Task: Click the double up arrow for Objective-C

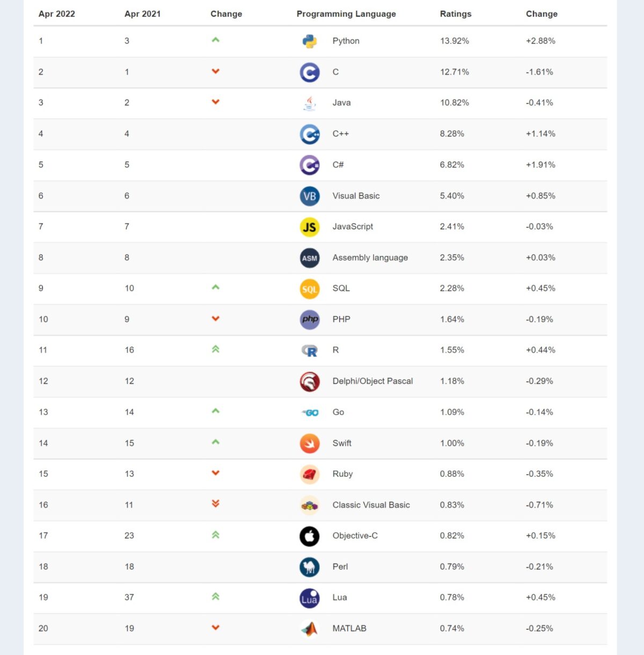Action: pos(216,535)
